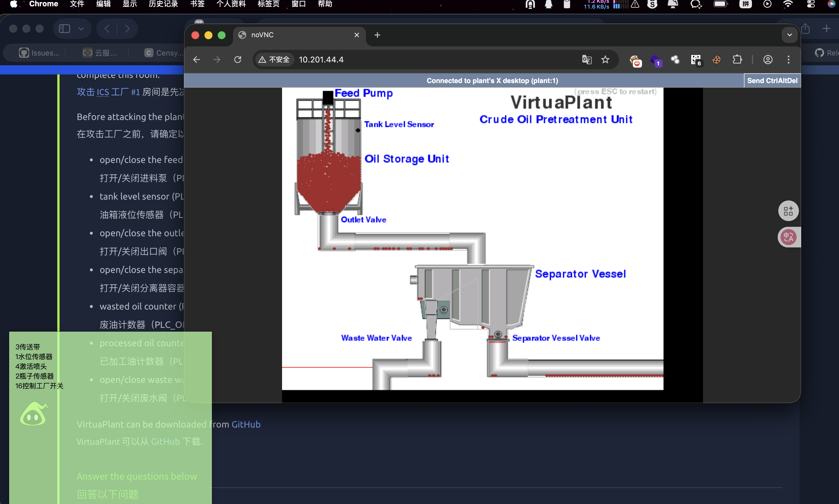Select the noVNC tab
The height and width of the screenshot is (504, 839).
[299, 35]
